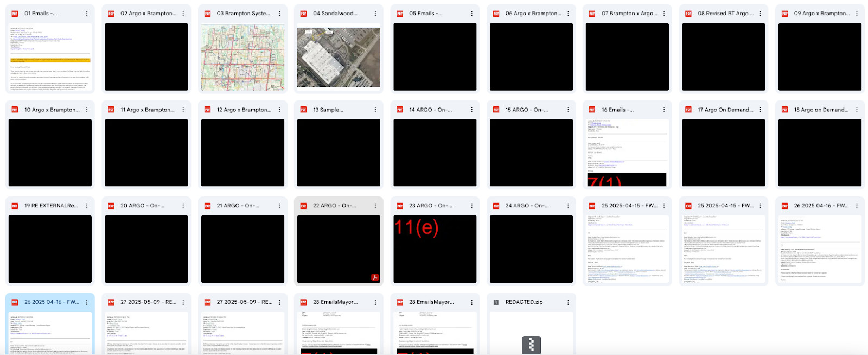This screenshot has width=868, height=355.
Task: Show more actions for 14 ARGO file
Action: point(471,110)
